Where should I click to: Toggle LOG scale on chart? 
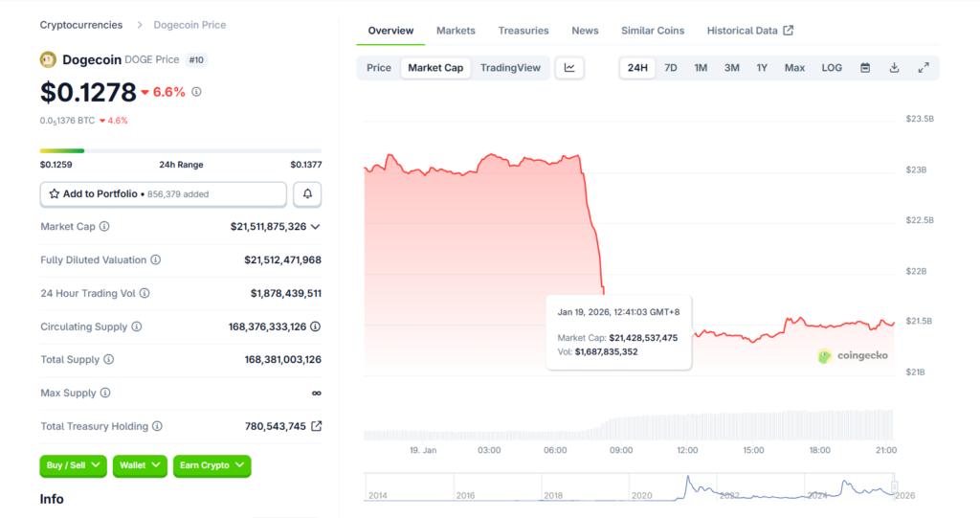[x=832, y=68]
